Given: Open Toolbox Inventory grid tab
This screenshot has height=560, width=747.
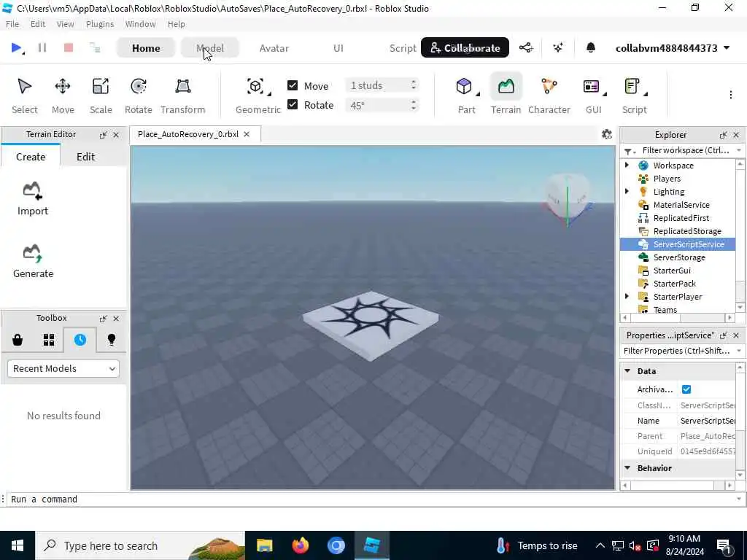Looking at the screenshot, I should 49,340.
